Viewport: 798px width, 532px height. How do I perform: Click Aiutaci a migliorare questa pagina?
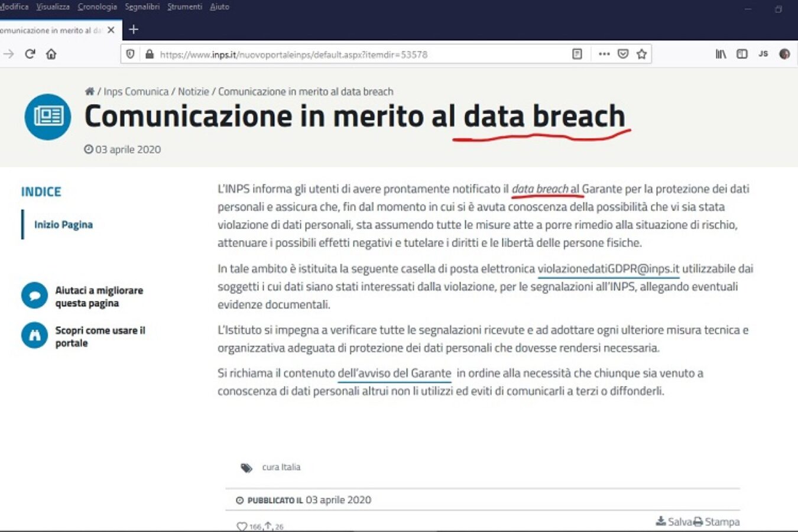pos(99,296)
